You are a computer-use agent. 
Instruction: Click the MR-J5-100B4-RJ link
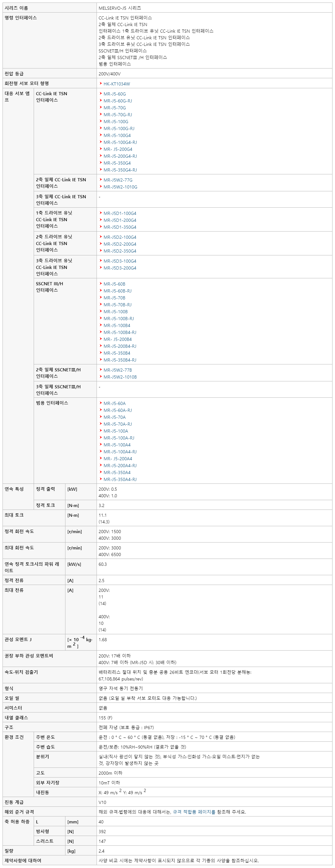(x=120, y=332)
